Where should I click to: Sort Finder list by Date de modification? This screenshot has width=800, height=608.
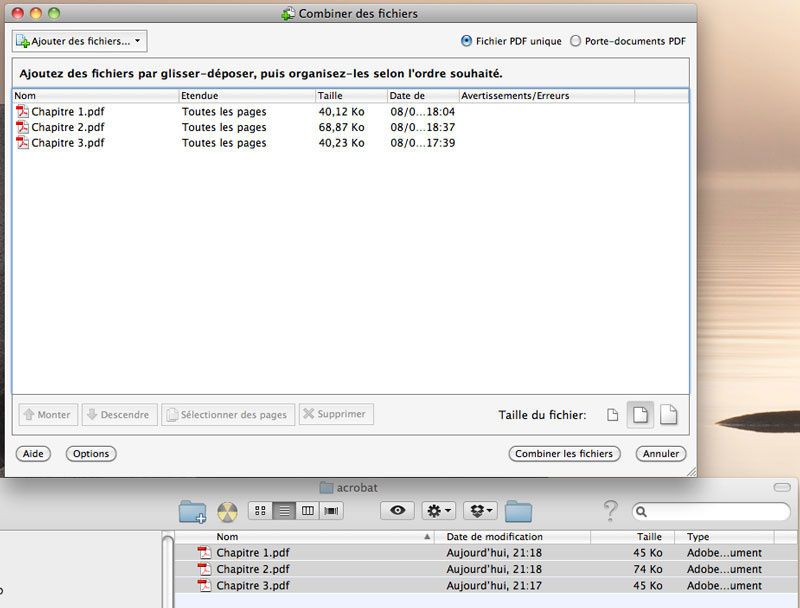click(x=510, y=537)
